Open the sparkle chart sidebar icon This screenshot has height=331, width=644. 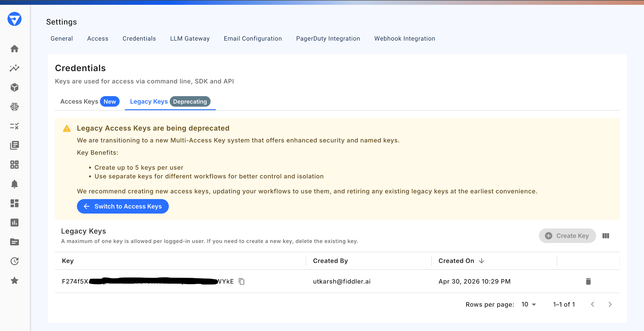click(x=14, y=68)
